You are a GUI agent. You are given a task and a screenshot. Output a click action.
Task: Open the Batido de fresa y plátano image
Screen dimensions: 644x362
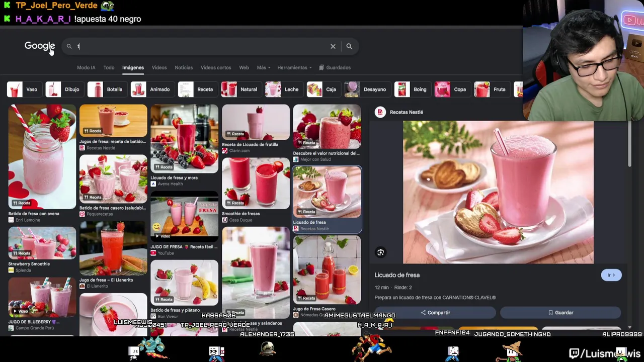pyautogui.click(x=184, y=283)
